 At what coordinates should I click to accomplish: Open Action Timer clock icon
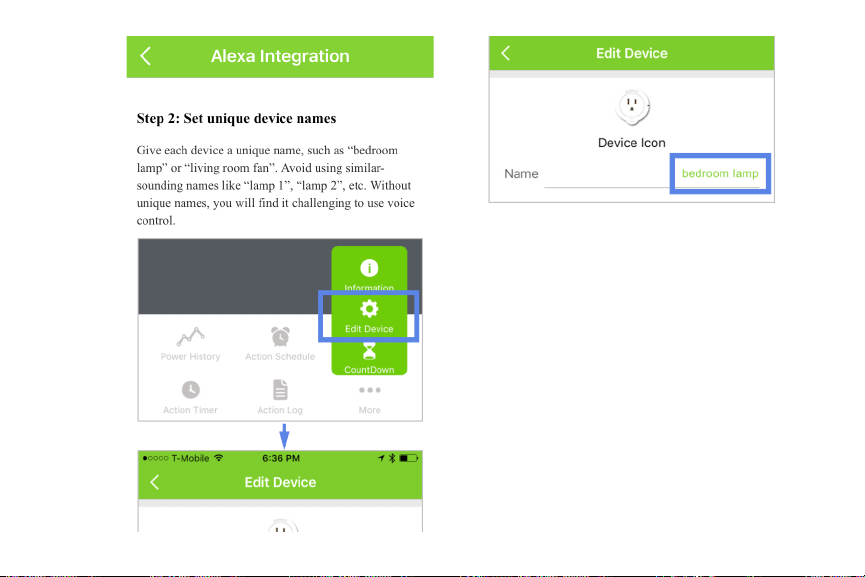(190, 390)
